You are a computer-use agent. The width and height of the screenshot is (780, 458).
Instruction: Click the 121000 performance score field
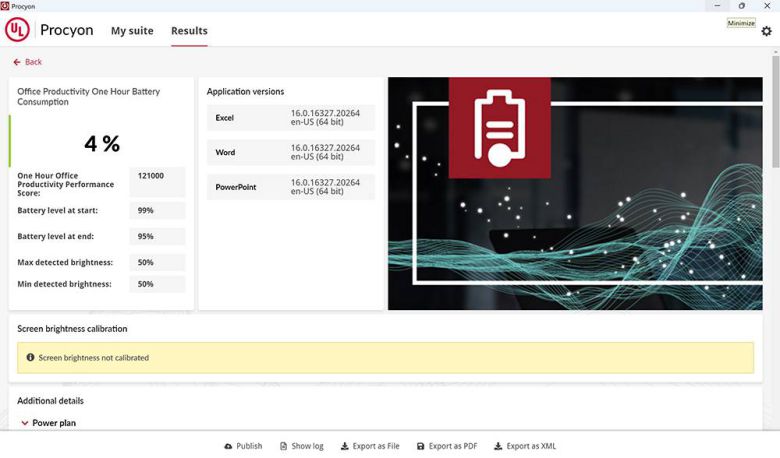point(157,176)
